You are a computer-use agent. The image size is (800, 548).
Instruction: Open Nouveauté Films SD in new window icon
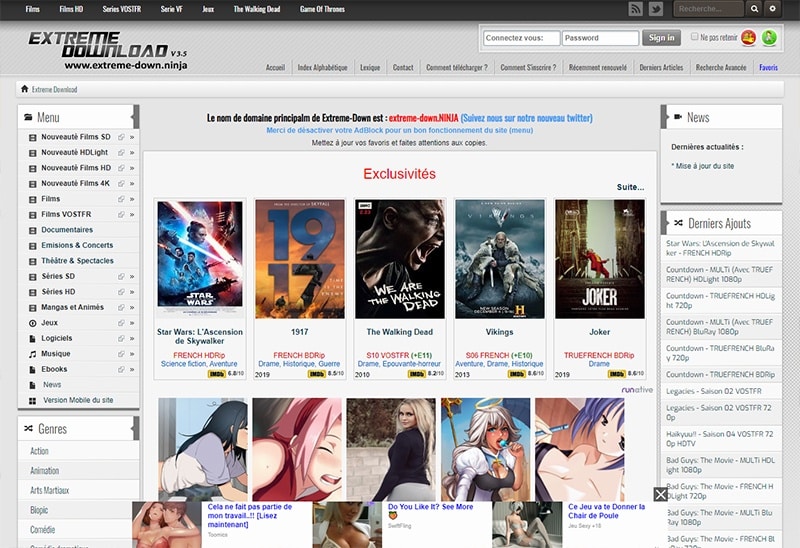[x=121, y=137]
